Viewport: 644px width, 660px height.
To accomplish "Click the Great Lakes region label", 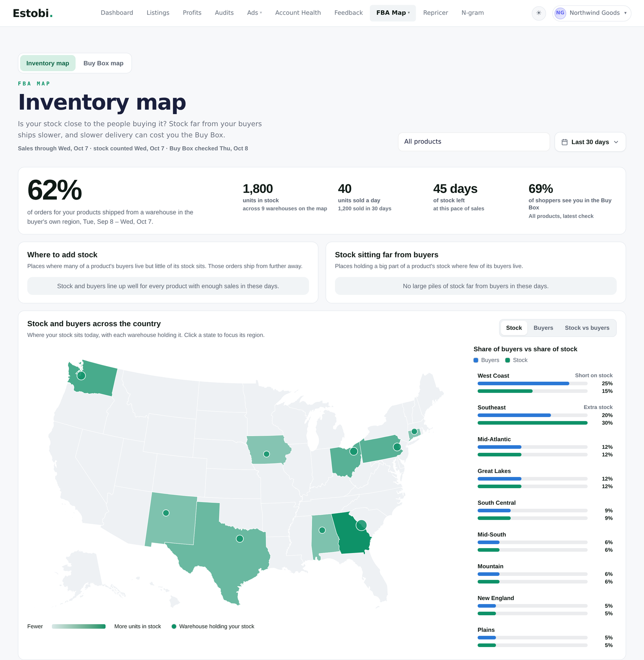I will point(494,471).
